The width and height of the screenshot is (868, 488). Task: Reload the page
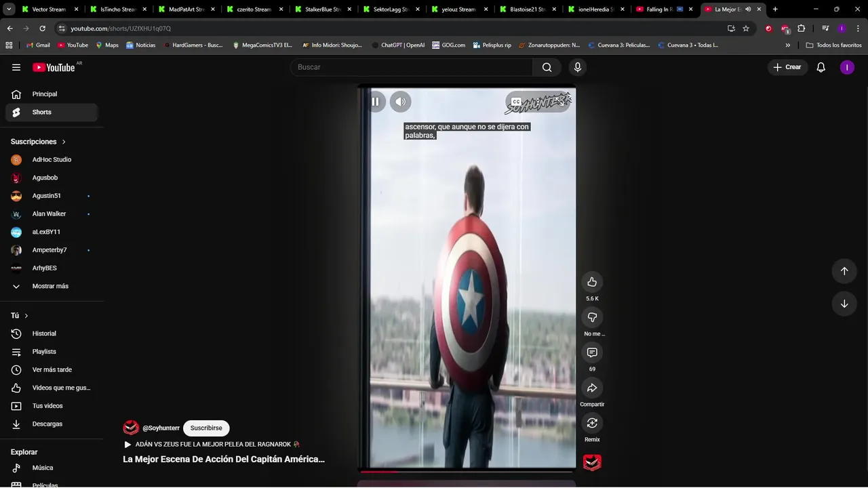click(x=42, y=28)
